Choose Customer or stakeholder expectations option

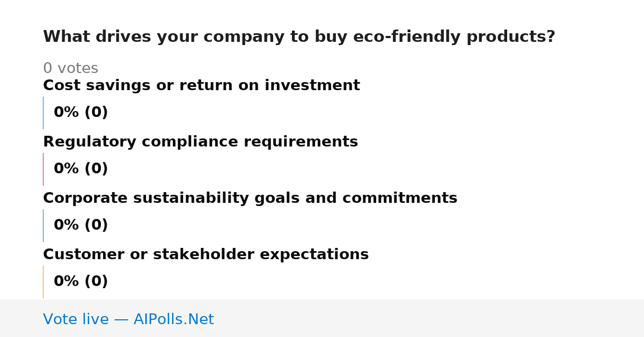coord(206,254)
